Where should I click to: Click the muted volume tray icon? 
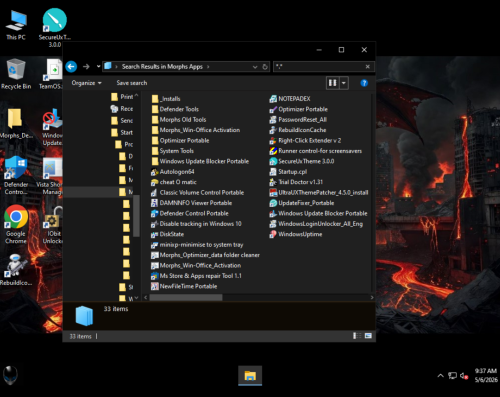point(464,376)
